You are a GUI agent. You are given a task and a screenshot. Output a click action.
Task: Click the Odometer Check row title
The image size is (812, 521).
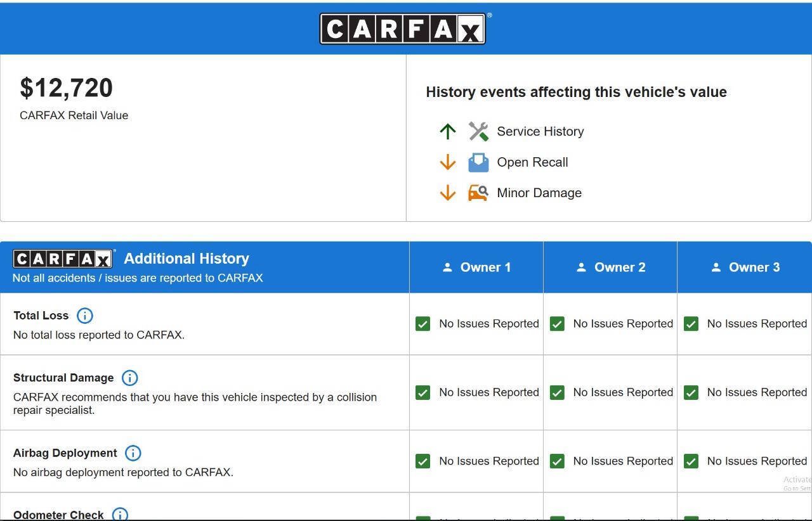[x=58, y=515]
